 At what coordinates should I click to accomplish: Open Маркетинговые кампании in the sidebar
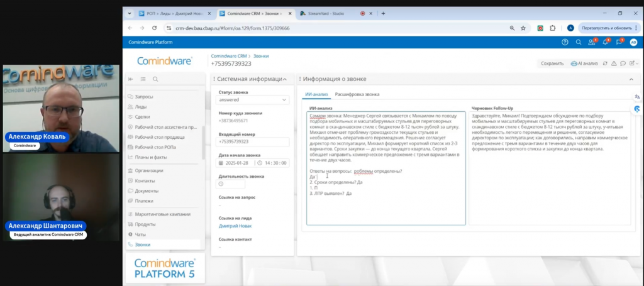(164, 214)
